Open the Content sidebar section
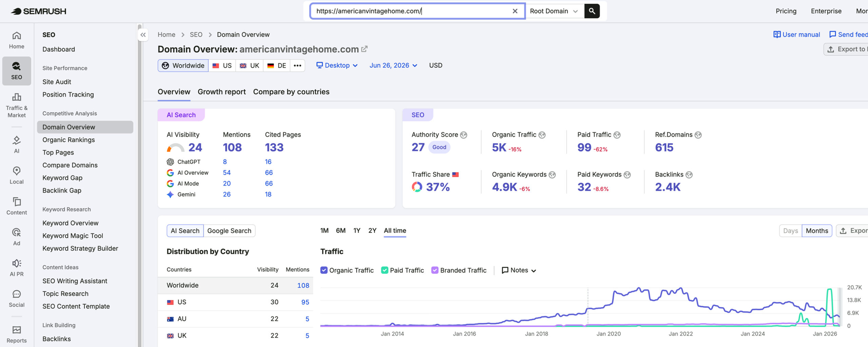868x347 pixels. click(x=17, y=206)
